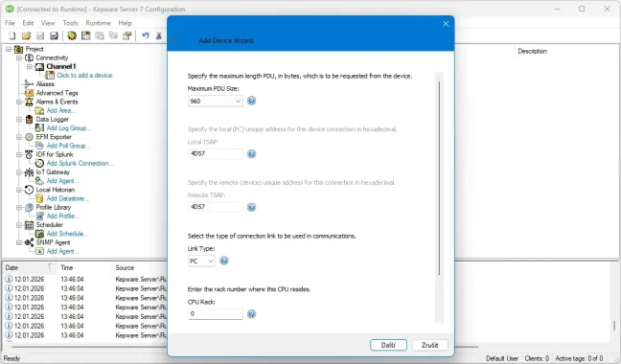Viewport: 621px width, 364px height.
Task: Click the Open Project folder icon
Action: click(x=26, y=36)
